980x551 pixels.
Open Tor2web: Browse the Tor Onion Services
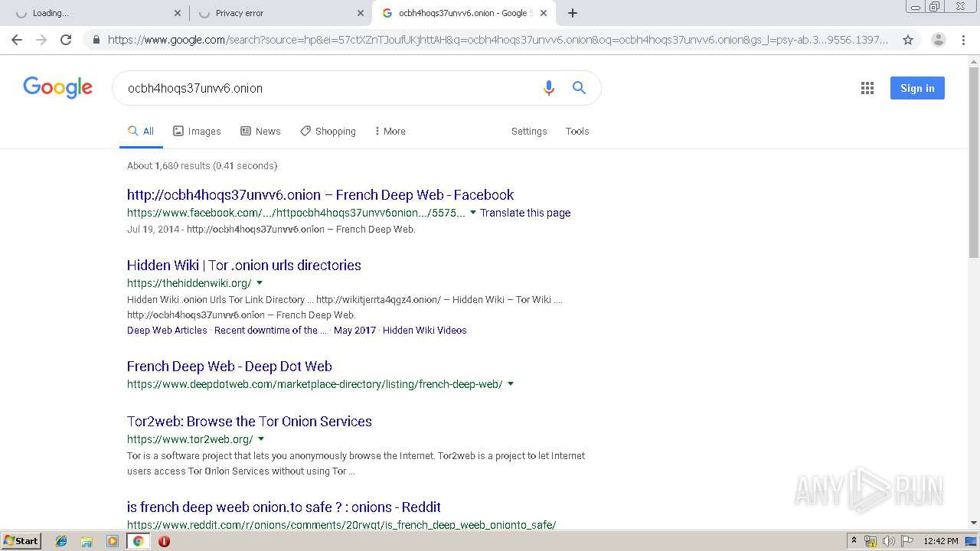point(250,422)
